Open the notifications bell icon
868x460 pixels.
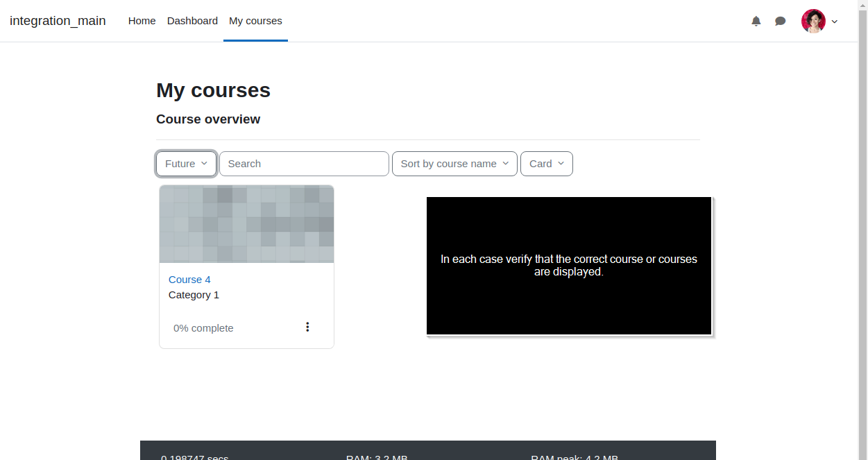(756, 22)
